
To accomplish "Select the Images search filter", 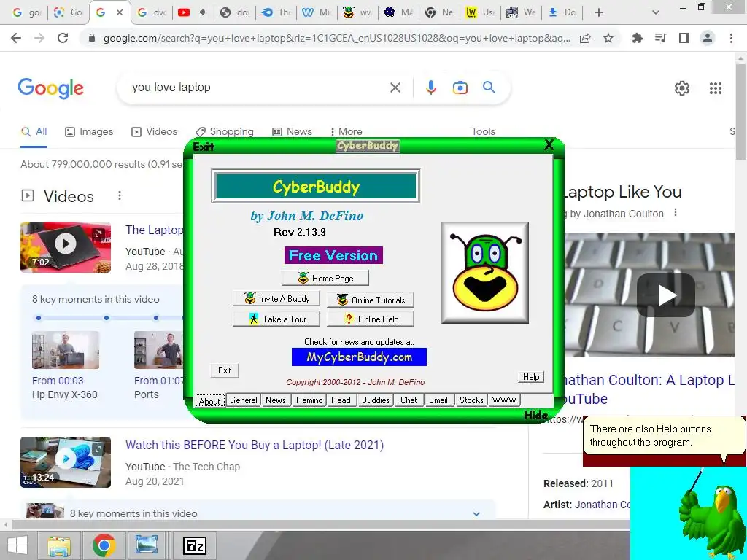I will pyautogui.click(x=89, y=132).
